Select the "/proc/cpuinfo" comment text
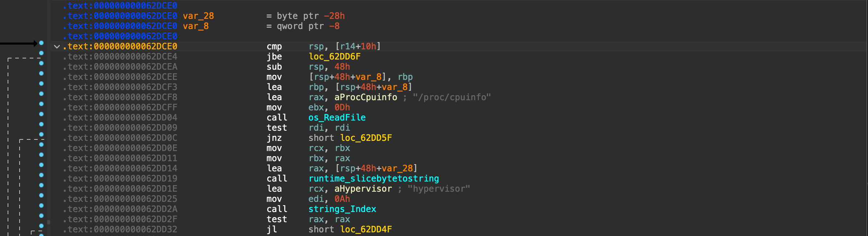Screen dimensions: 868x236 452,97
